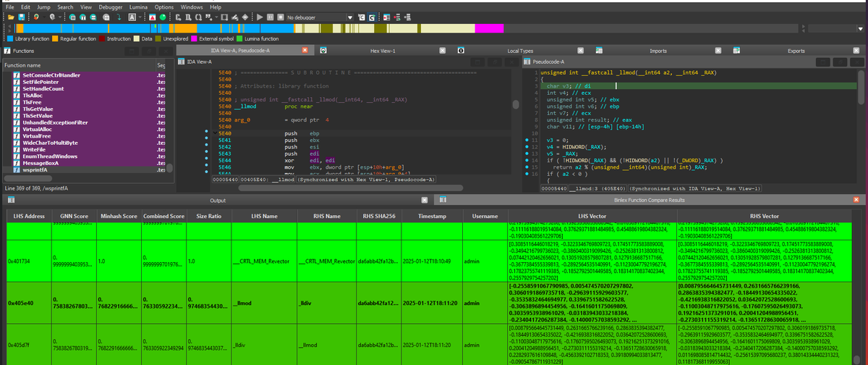This screenshot has width=868, height=365.
Task: Select the Output panel tab
Action: [218, 200]
